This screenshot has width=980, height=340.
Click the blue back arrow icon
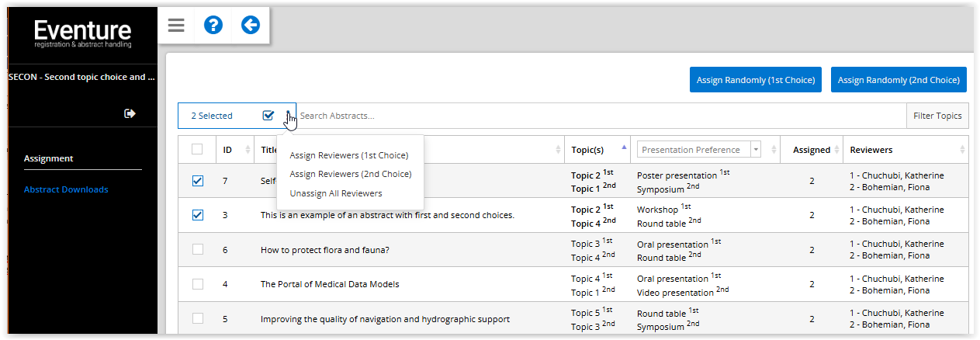coord(250,26)
